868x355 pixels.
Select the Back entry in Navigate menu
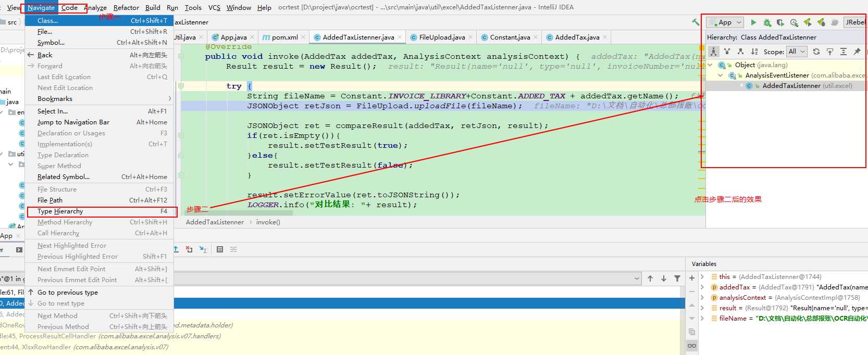(x=100, y=55)
